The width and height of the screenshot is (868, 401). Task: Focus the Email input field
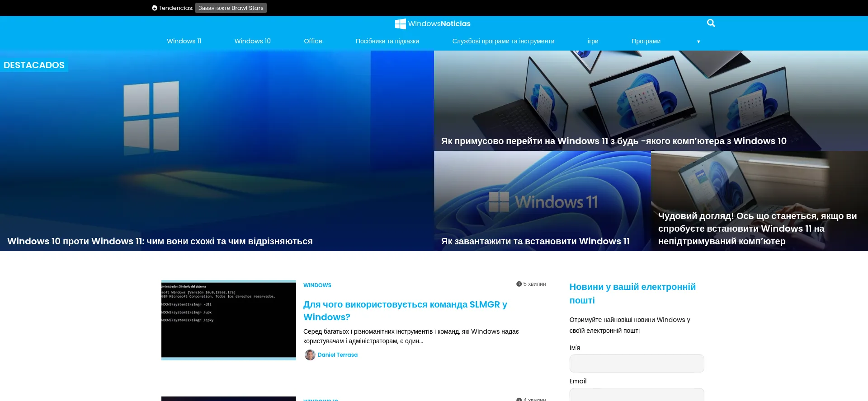[x=637, y=395]
